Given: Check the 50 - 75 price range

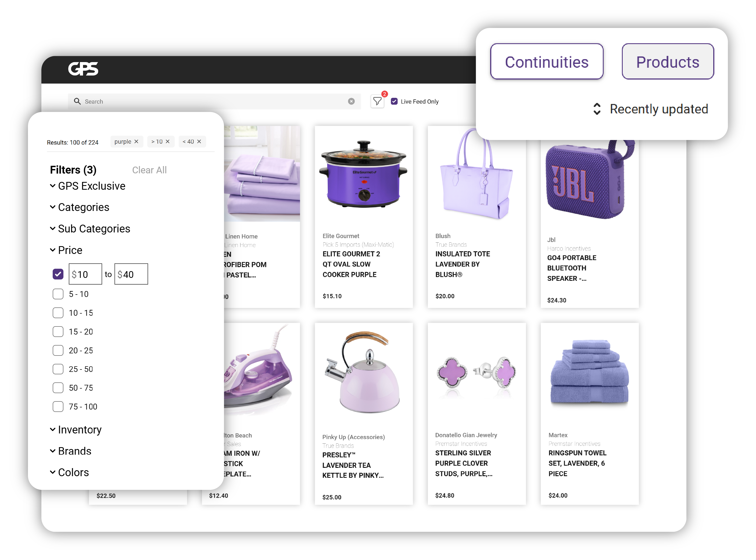Looking at the screenshot, I should pos(58,388).
